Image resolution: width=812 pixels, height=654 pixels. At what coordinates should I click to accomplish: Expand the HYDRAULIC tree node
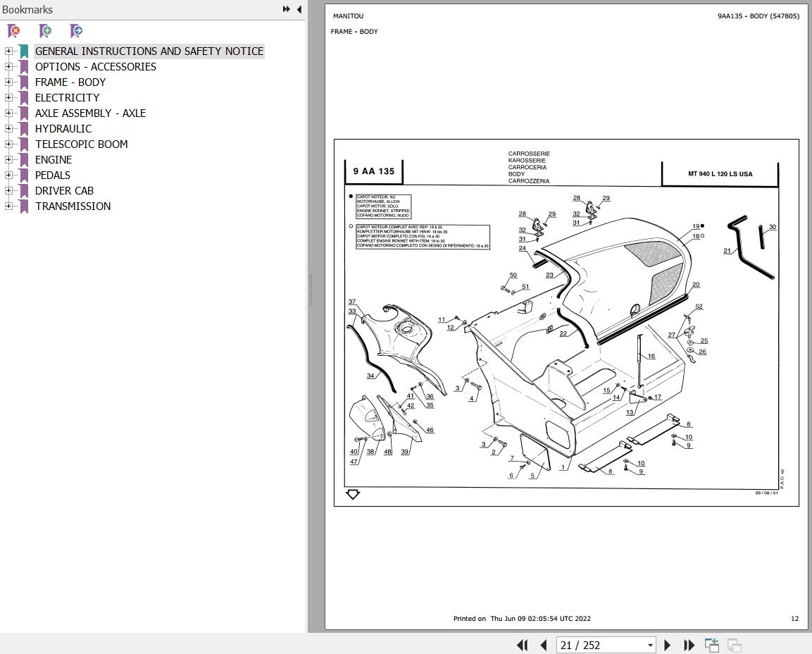pyautogui.click(x=8, y=128)
